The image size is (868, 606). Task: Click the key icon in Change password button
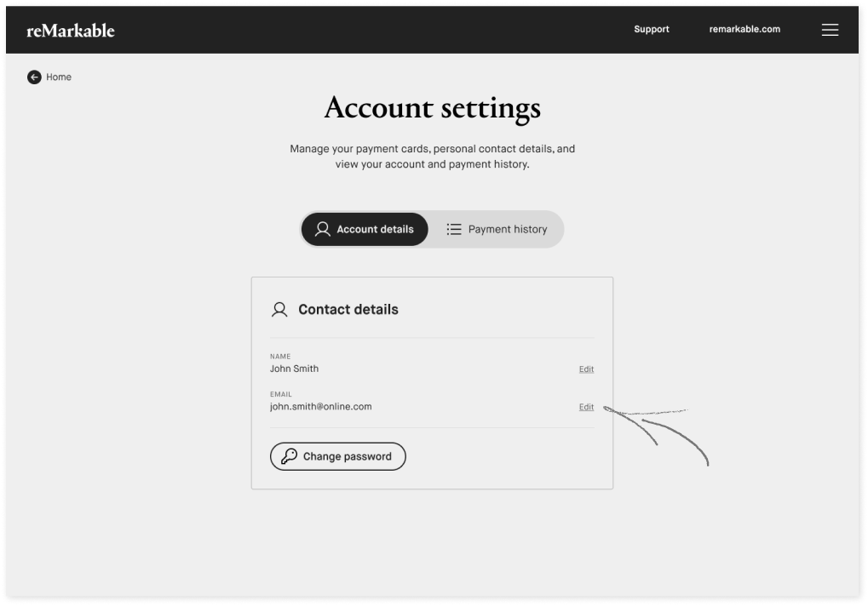click(289, 456)
